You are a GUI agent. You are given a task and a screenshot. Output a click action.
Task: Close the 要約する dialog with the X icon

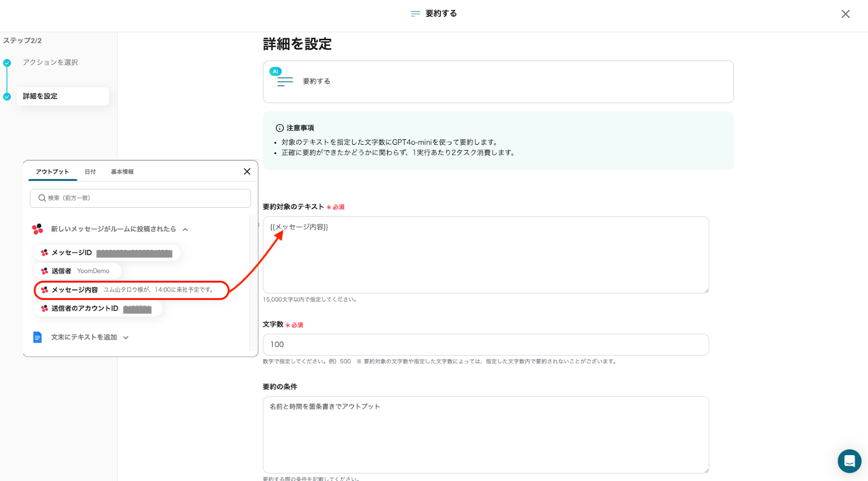845,14
